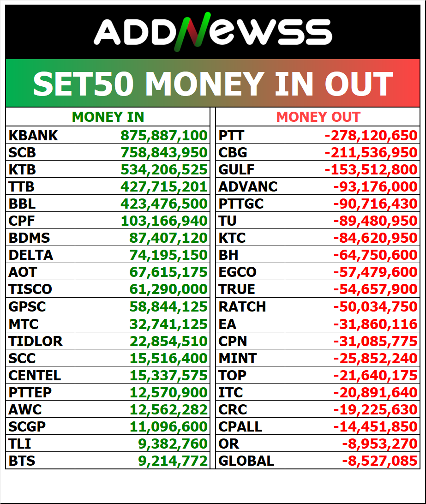This screenshot has height=504, width=426.
Task: Click the RATCH stock symbol
Action: [242, 306]
